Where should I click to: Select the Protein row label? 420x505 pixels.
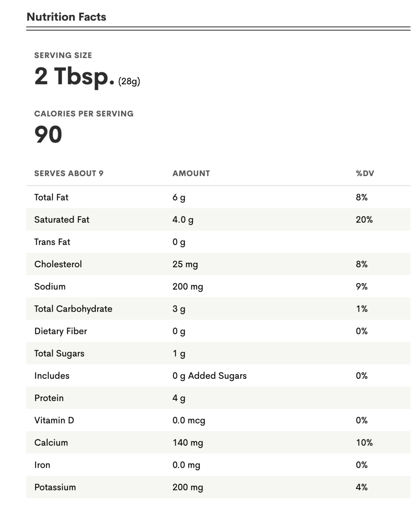click(49, 398)
